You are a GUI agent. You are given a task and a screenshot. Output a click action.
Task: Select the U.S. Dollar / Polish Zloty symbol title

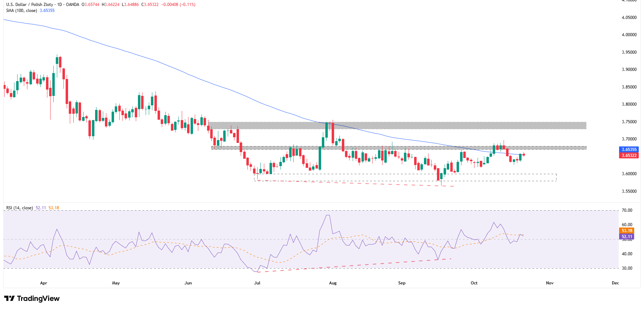[29, 5]
